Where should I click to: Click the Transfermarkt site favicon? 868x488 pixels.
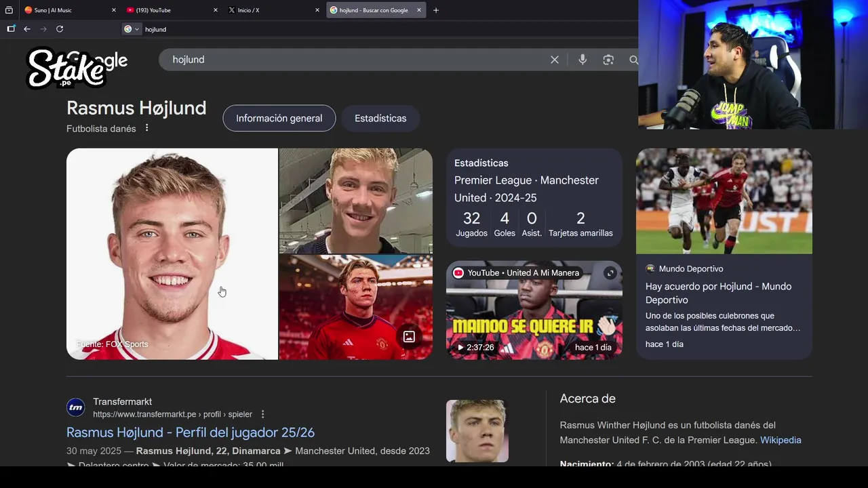click(x=76, y=407)
